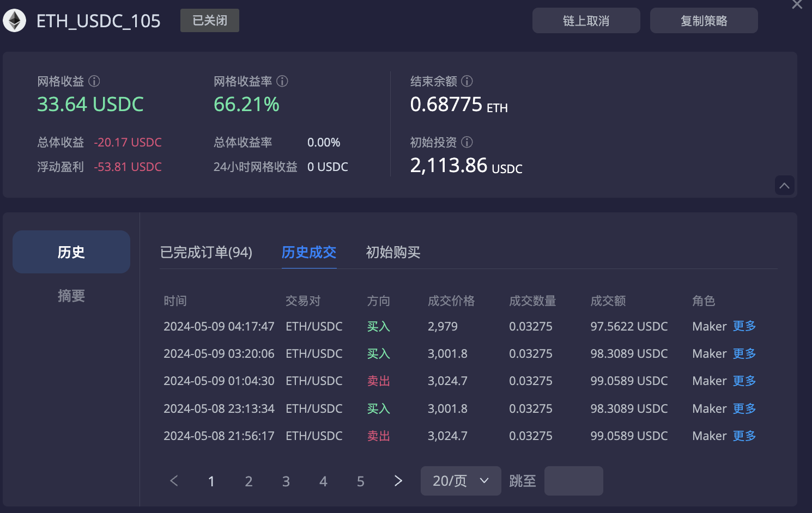
Task: Click 更多 for the 21:56:17 trade
Action: [x=744, y=436]
